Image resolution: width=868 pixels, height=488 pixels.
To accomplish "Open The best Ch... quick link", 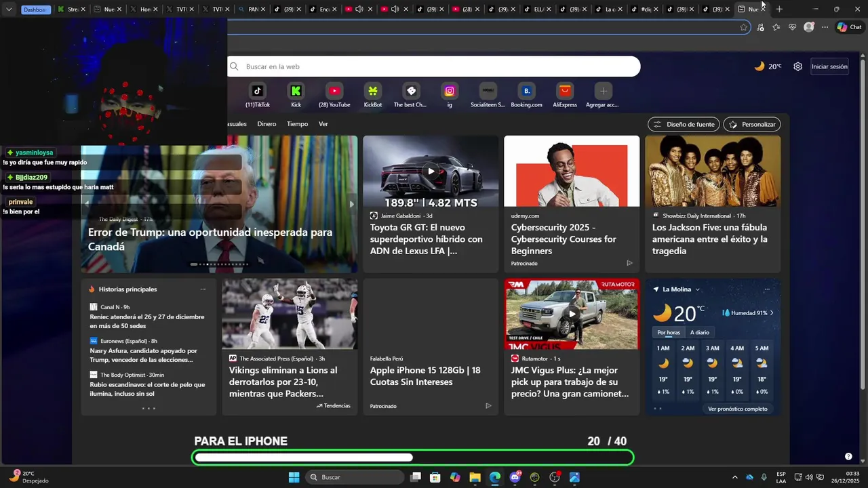I will 411,96.
